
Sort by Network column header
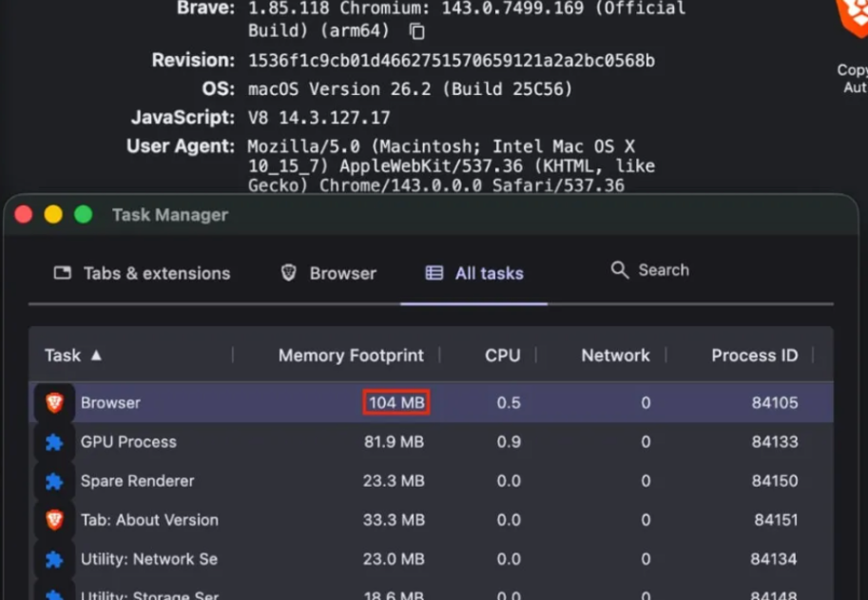pyautogui.click(x=615, y=356)
